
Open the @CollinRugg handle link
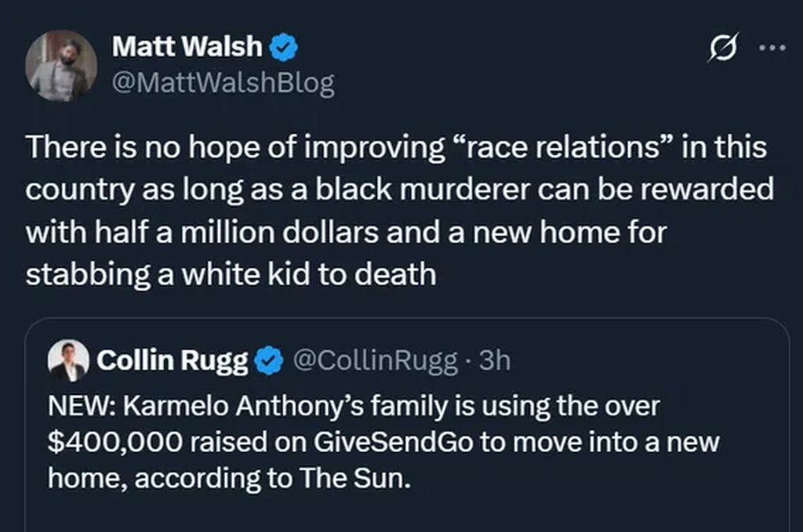tap(375, 360)
